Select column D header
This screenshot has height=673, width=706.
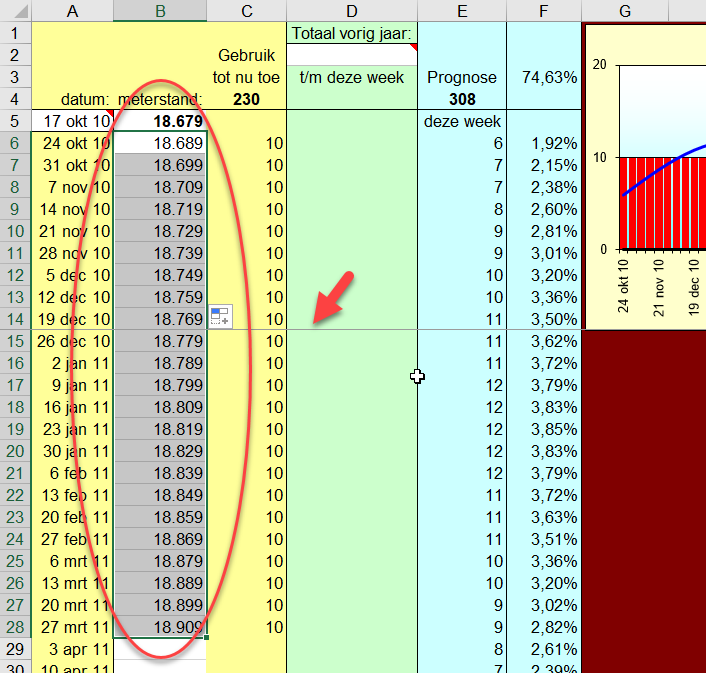point(352,11)
